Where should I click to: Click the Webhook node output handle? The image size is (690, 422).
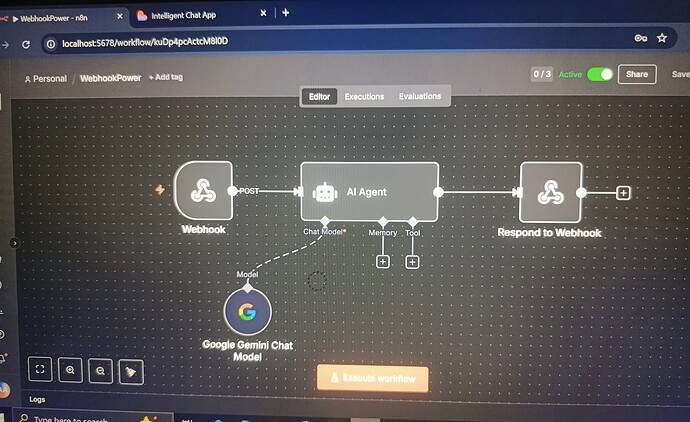click(232, 191)
